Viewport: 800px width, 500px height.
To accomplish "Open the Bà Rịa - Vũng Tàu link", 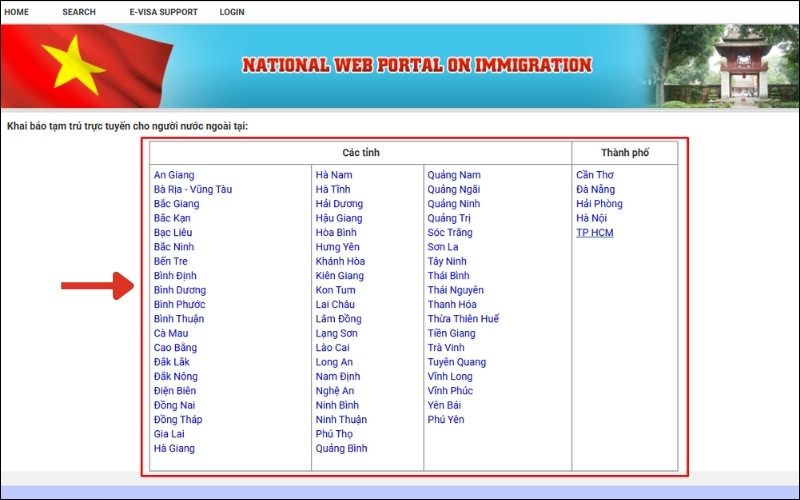I will click(x=193, y=189).
